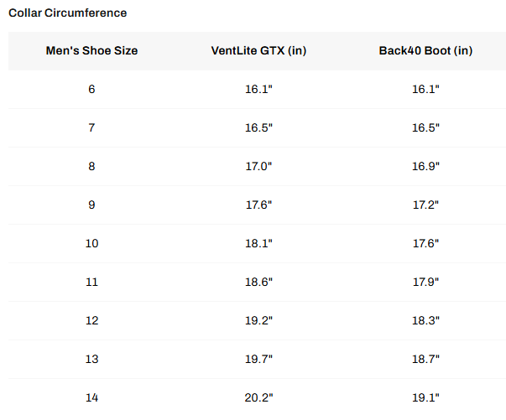Click shoe size 14 in the first column
506x420 pixels.
pos(91,397)
